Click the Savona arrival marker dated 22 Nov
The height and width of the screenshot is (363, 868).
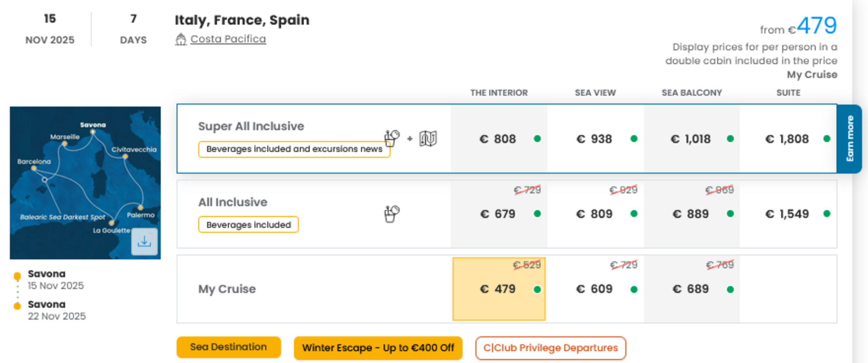[17, 306]
